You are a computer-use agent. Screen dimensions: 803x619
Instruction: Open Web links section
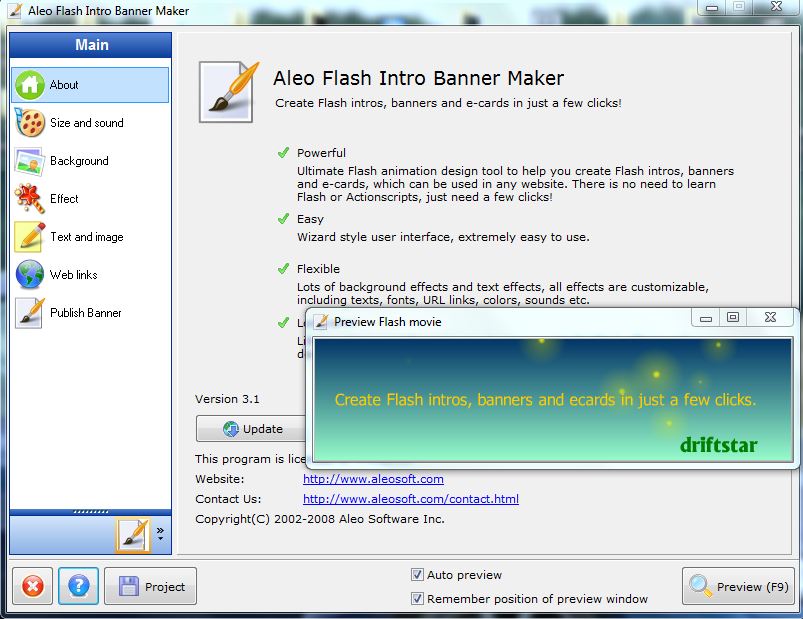pos(90,274)
